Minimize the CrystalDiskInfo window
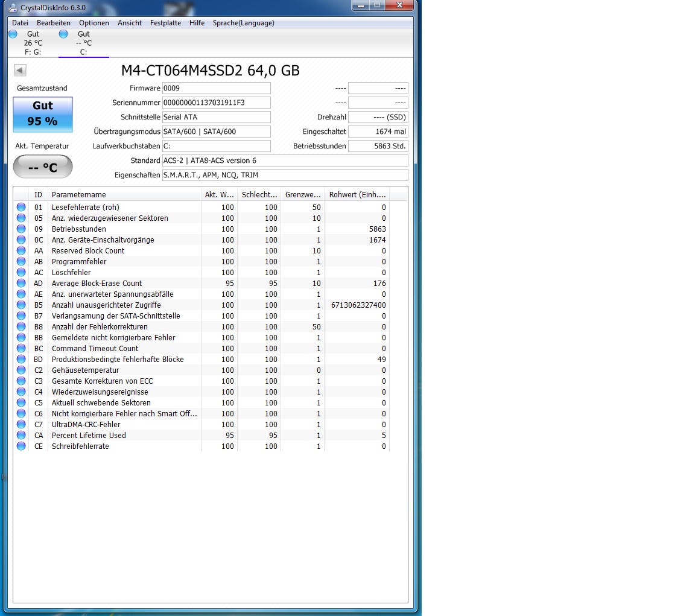 coord(361,5)
